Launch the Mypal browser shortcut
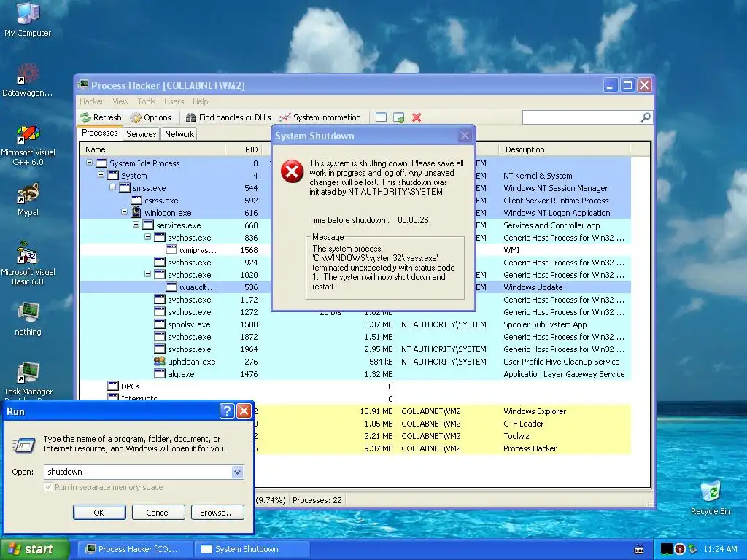The width and height of the screenshot is (747, 560). point(28,199)
